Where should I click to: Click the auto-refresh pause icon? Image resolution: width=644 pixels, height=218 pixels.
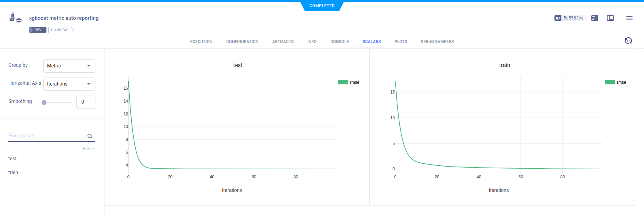(628, 41)
